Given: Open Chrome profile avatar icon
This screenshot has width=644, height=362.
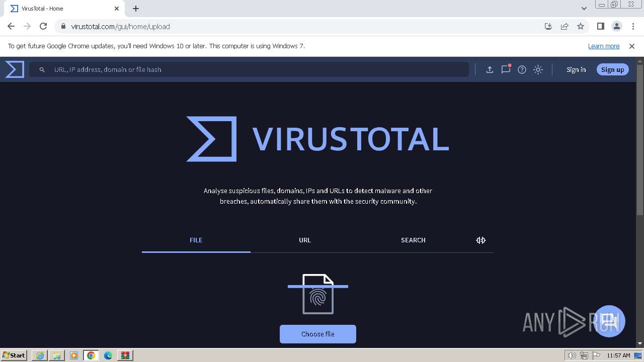Looking at the screenshot, I should coord(616,26).
